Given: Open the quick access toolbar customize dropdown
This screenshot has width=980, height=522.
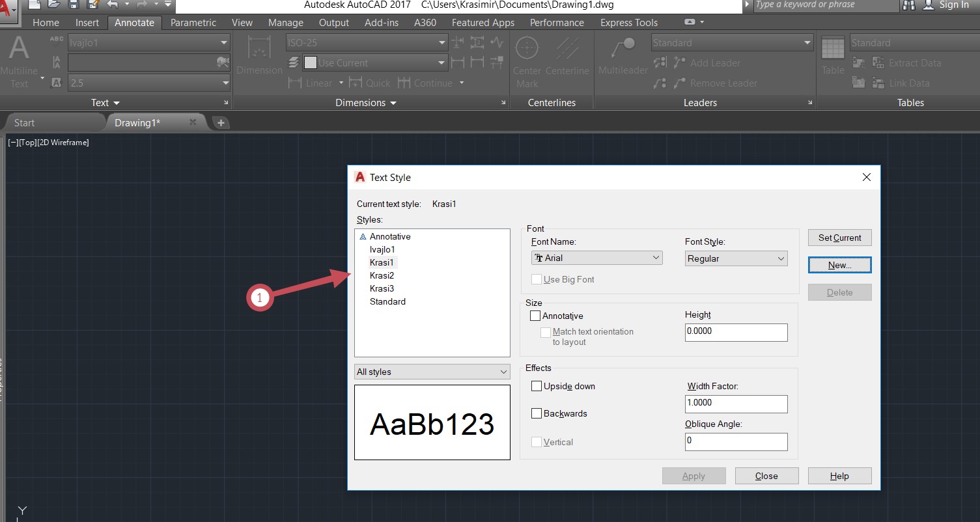Looking at the screenshot, I should (x=169, y=5).
